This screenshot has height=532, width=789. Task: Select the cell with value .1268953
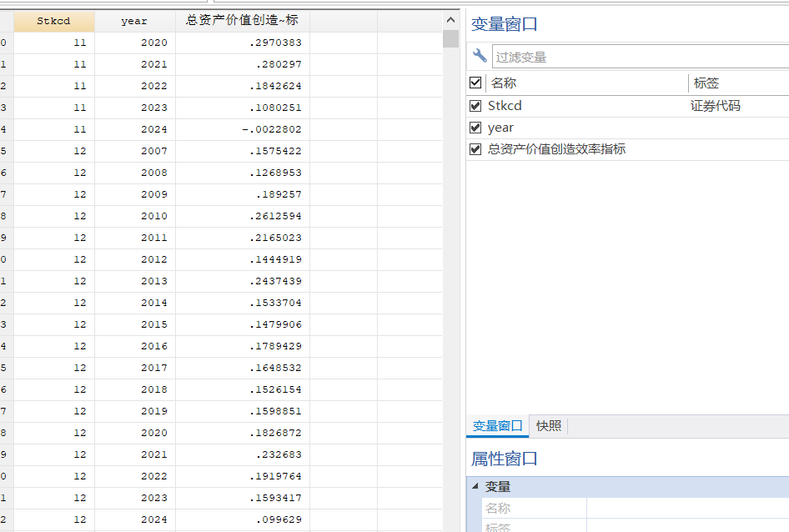(243, 173)
